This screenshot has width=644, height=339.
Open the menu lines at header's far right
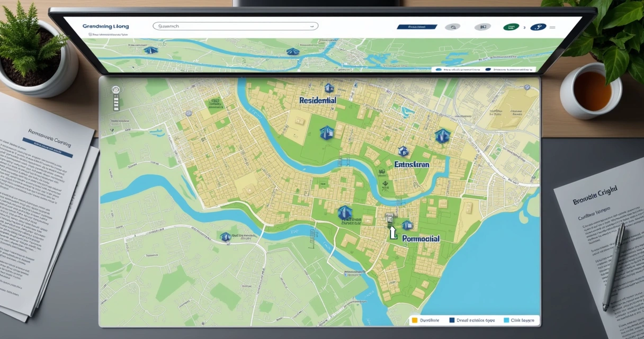[x=553, y=27]
